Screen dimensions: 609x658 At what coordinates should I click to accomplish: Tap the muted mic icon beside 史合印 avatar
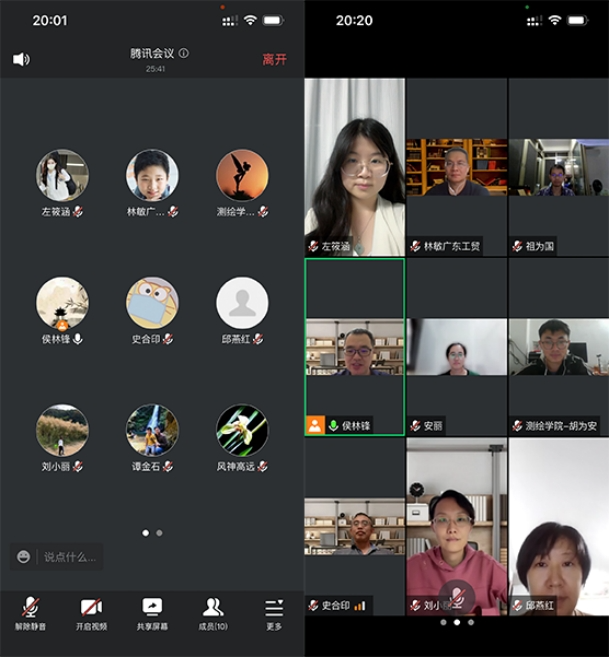pos(168,339)
